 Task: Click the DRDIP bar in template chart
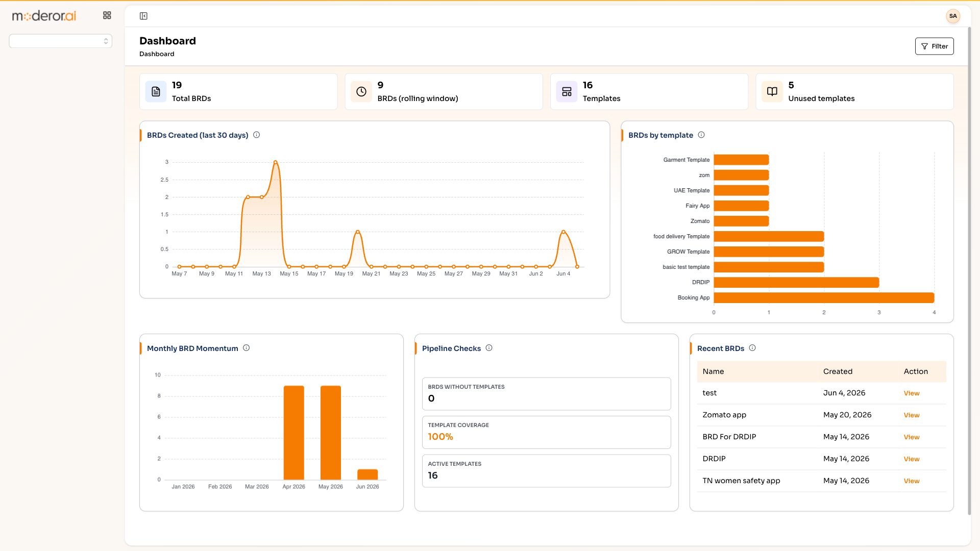[x=796, y=282]
